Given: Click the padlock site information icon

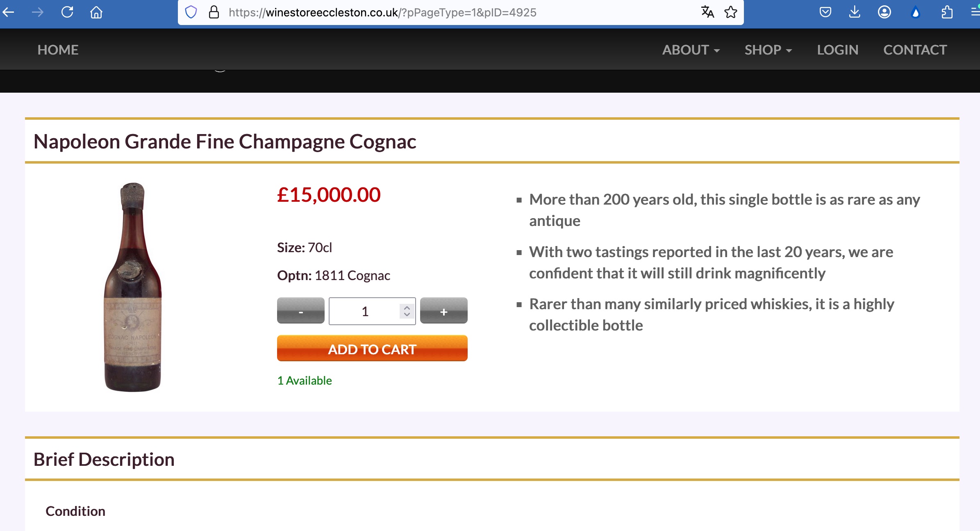Looking at the screenshot, I should point(214,12).
